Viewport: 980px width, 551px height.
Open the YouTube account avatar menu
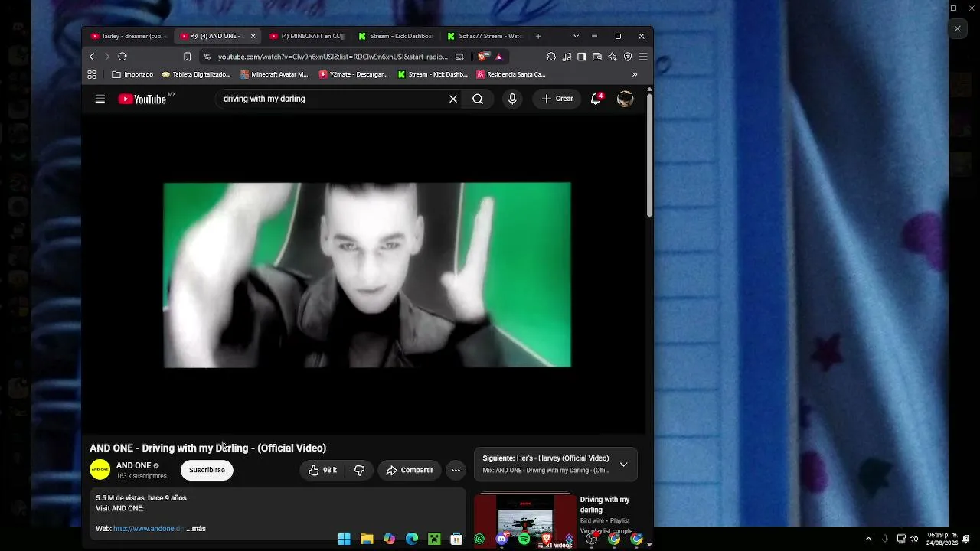click(626, 99)
